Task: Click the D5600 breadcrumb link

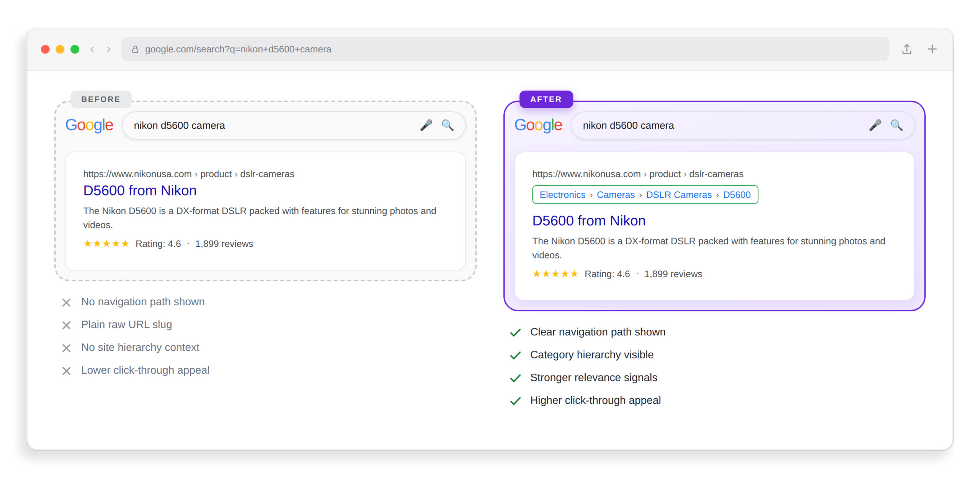Action: click(737, 195)
